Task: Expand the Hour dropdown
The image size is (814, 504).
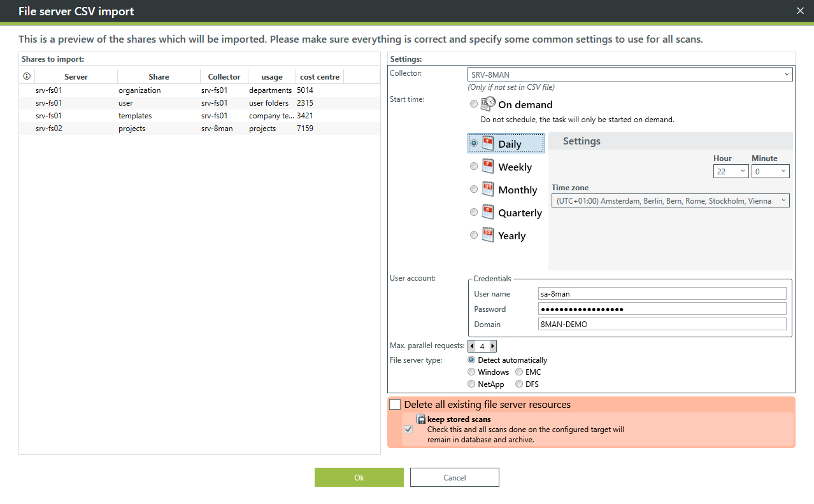Action: click(x=731, y=171)
